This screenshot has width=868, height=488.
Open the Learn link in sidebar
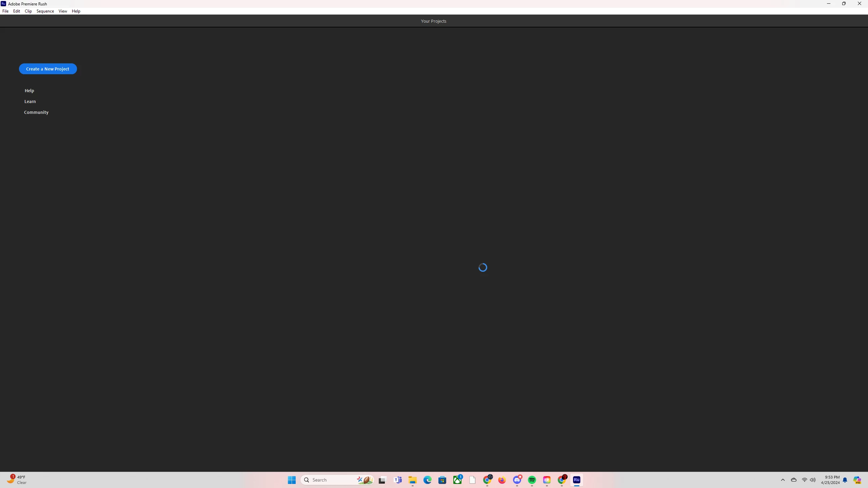(30, 101)
